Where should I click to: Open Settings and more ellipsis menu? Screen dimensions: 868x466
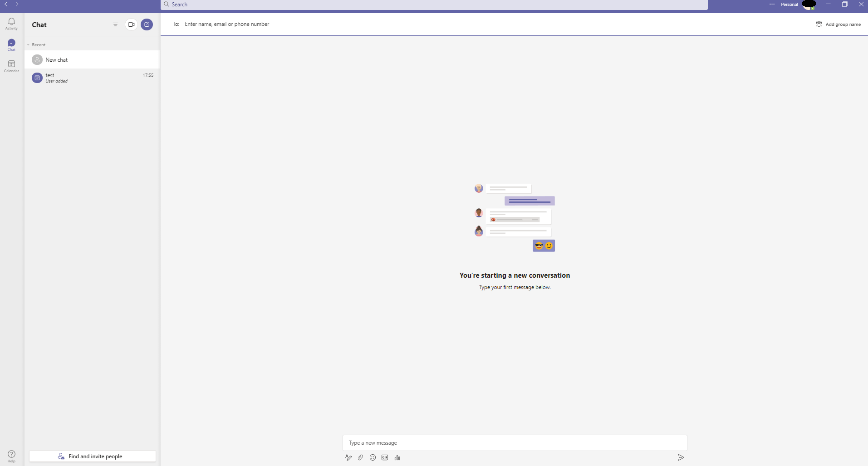click(x=772, y=4)
